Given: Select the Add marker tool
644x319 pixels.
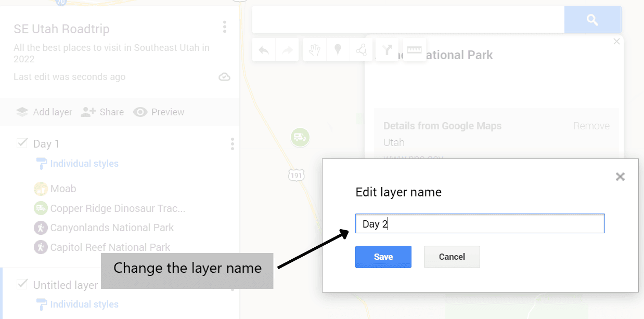Looking at the screenshot, I should click(338, 49).
